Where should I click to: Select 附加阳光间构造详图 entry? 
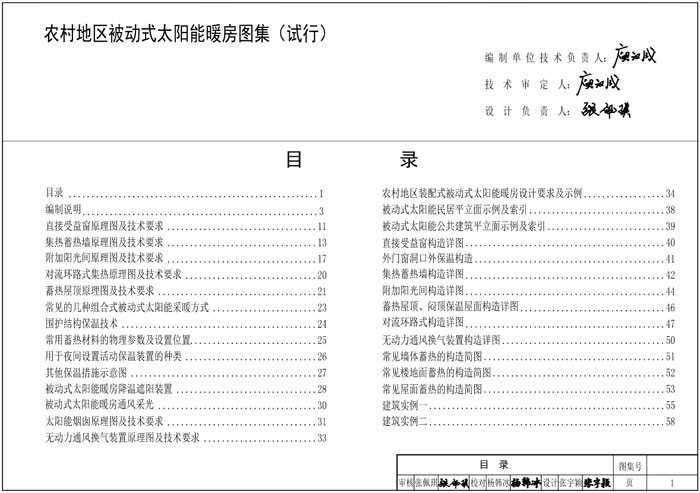(x=529, y=291)
